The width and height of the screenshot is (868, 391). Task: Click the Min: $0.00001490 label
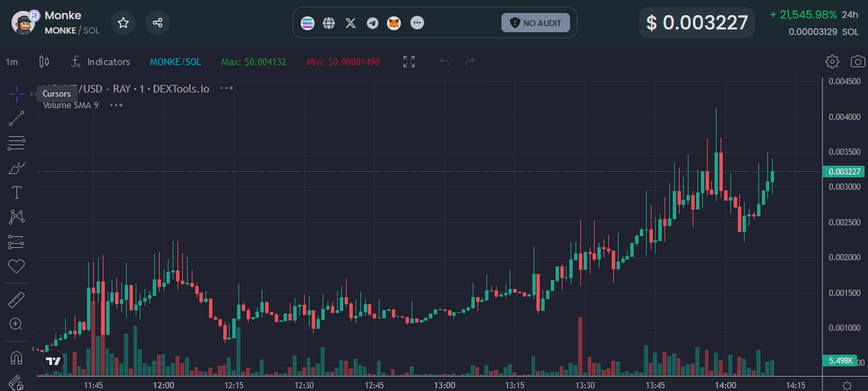(x=343, y=62)
